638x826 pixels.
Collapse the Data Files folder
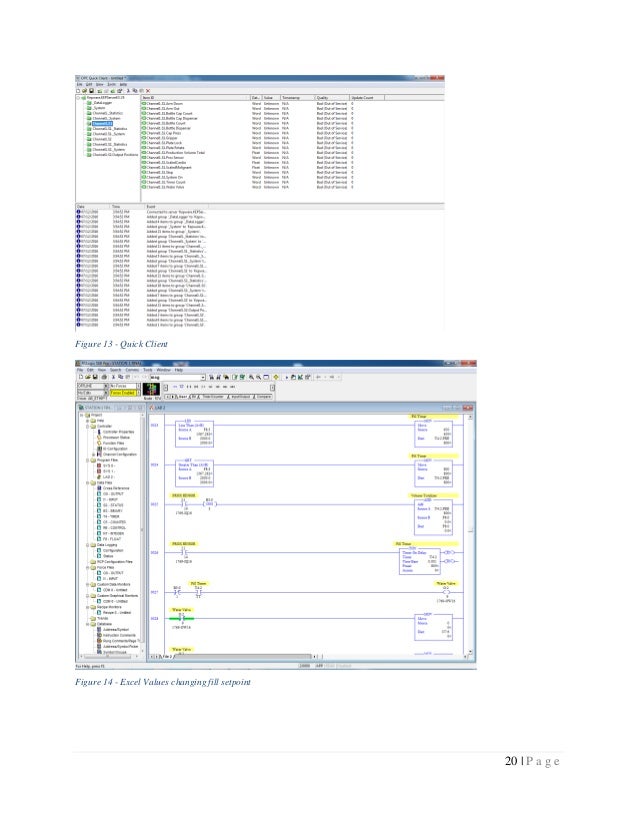pyautogui.click(x=88, y=483)
